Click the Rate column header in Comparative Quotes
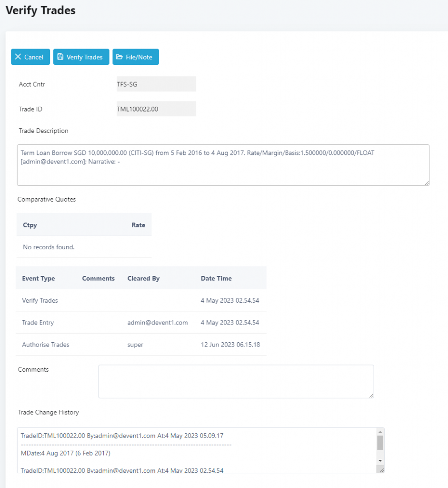The width and height of the screenshot is (448, 488). coord(138,225)
